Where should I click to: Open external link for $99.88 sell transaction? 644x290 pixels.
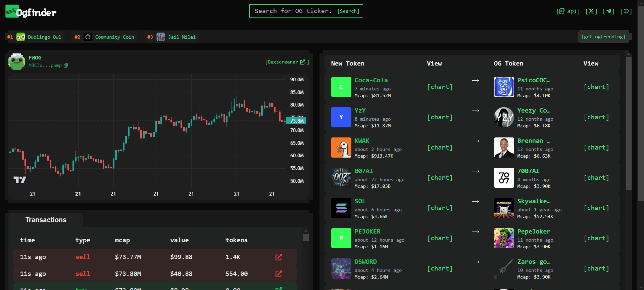point(279,257)
